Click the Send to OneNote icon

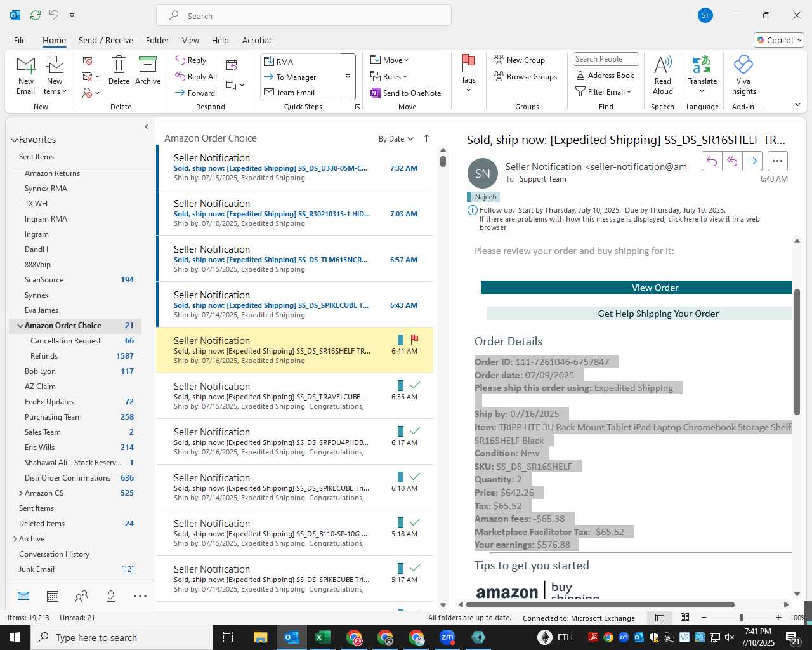[376, 93]
